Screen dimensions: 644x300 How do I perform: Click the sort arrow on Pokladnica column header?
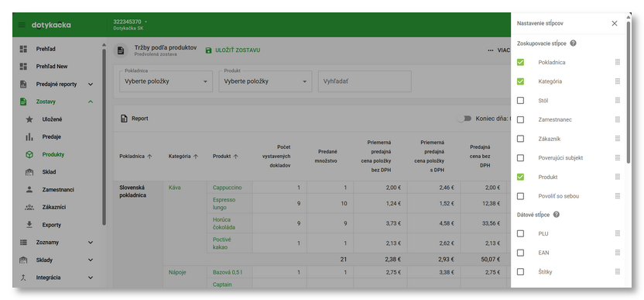point(149,157)
